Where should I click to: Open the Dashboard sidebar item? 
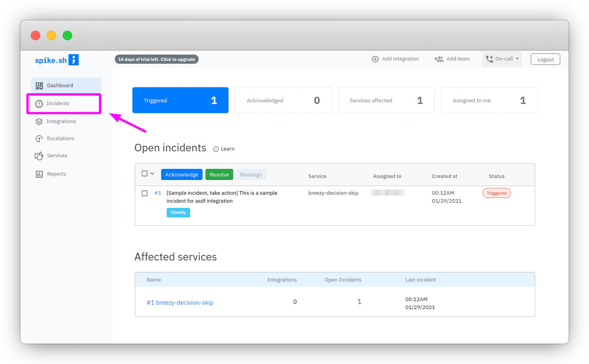pos(66,85)
